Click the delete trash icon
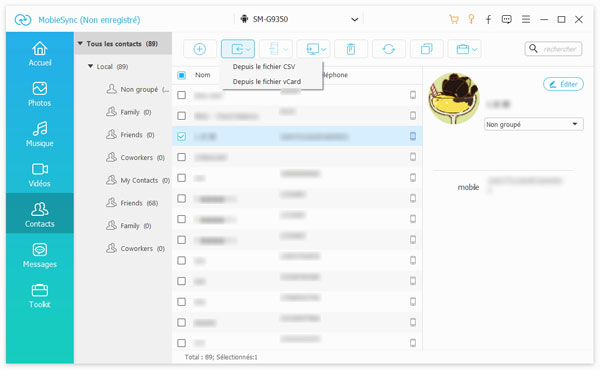The height and width of the screenshot is (370, 600). click(x=351, y=49)
